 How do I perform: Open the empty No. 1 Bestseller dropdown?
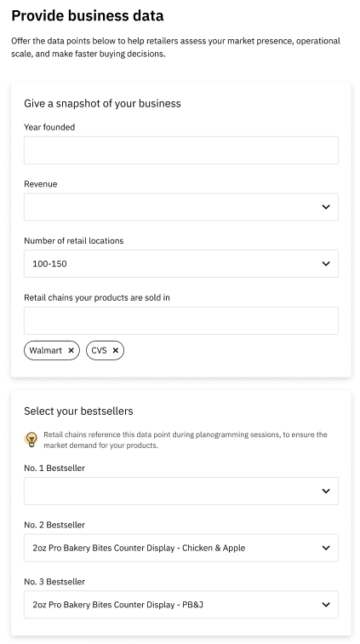(x=181, y=492)
